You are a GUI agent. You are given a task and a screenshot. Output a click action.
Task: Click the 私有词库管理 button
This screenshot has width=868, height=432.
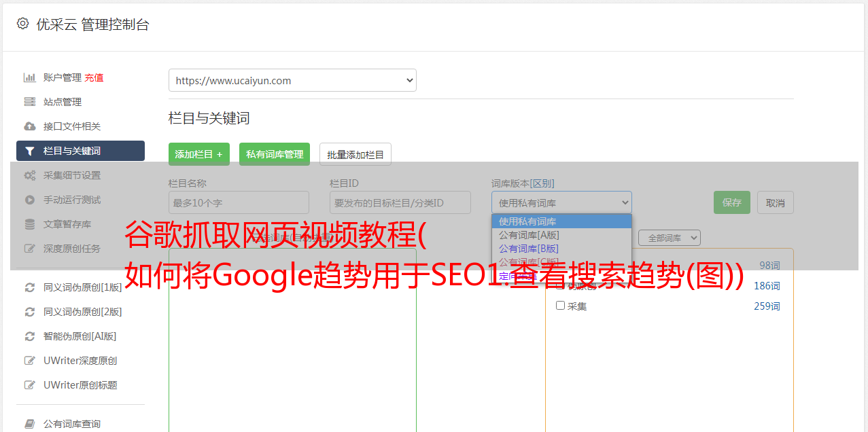click(x=275, y=154)
